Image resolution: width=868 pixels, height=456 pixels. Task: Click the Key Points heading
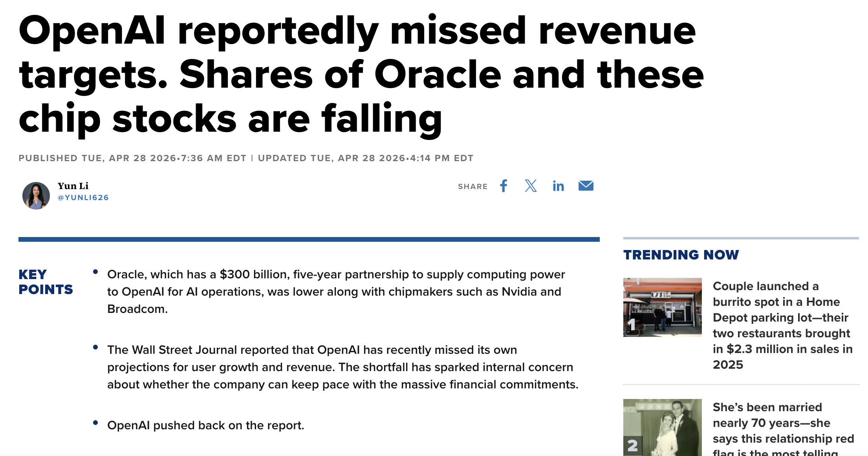point(46,282)
